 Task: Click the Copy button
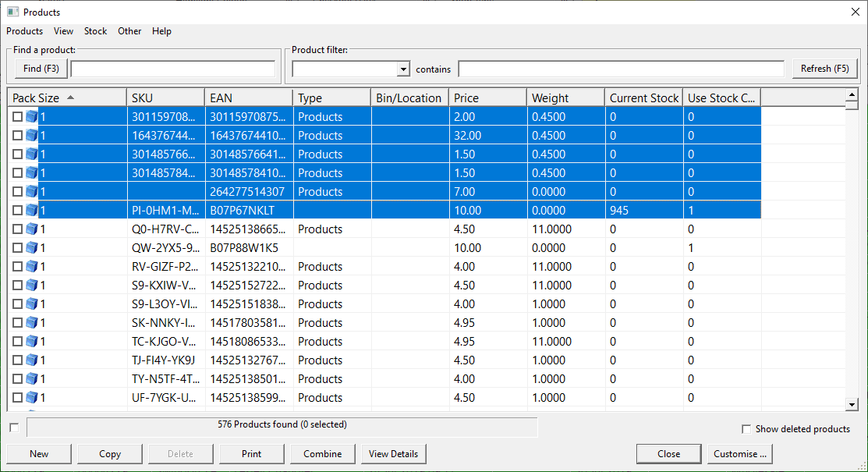pyautogui.click(x=110, y=454)
